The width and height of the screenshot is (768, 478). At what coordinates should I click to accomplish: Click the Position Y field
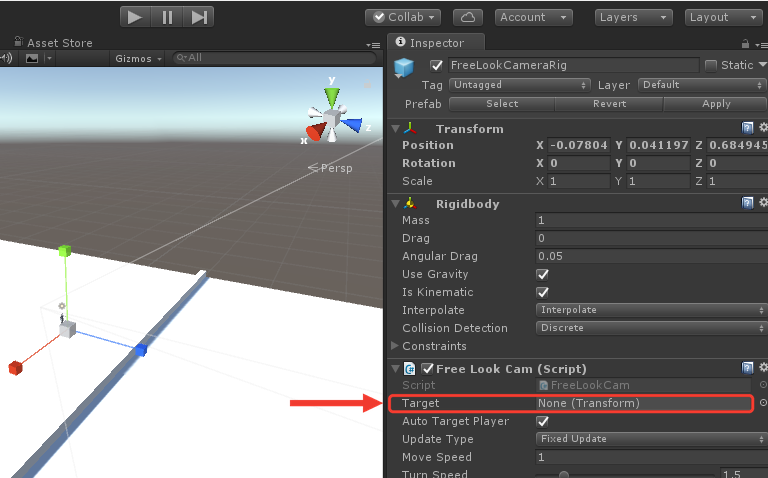click(658, 145)
